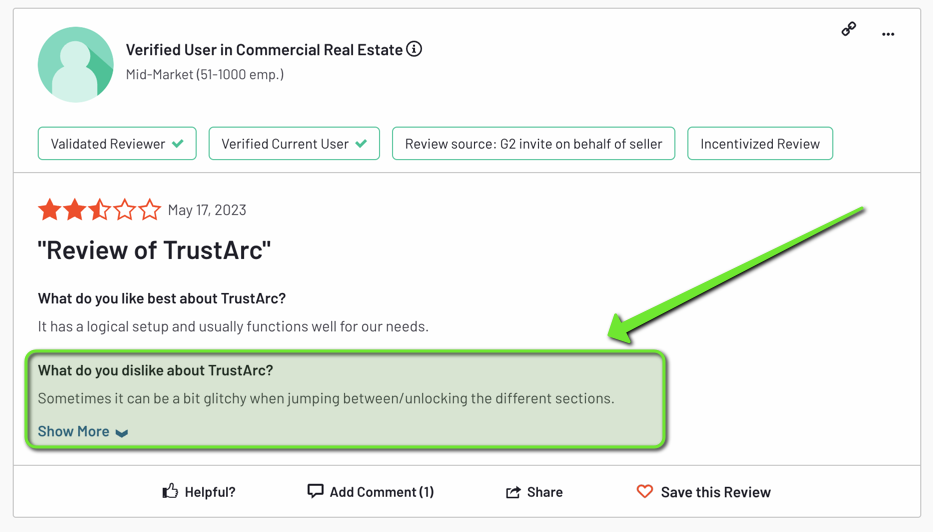Click the Review source G2 invite badge
This screenshot has height=532, width=933.
(x=533, y=143)
